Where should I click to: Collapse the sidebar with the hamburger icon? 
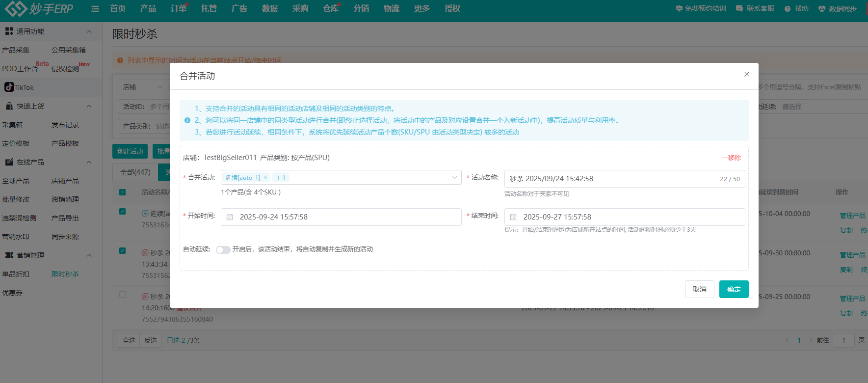pyautogui.click(x=95, y=9)
